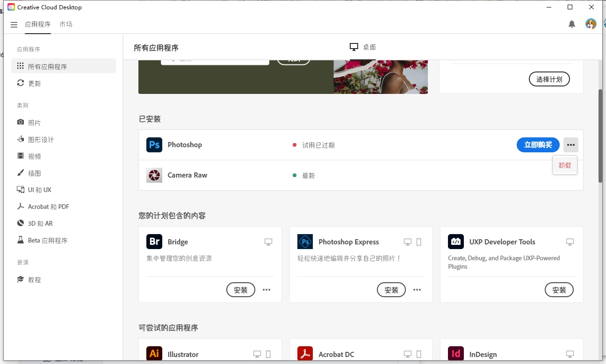Click the Camera Raw name text

pos(188,175)
